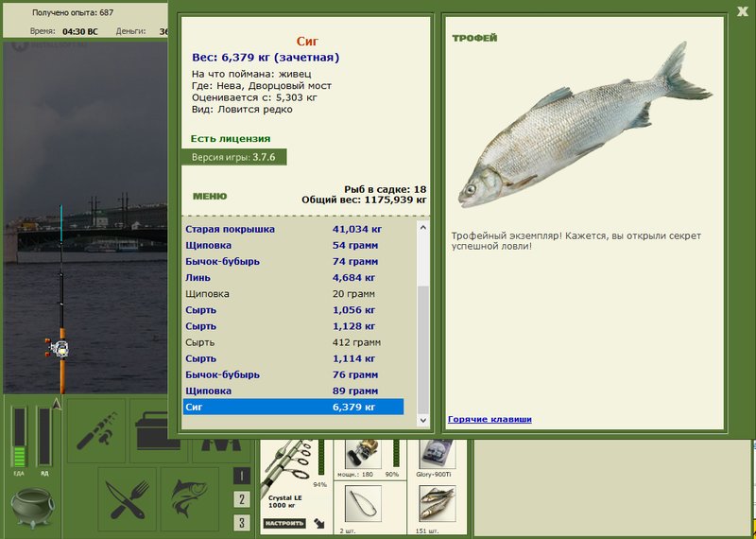Select the Сырть 1,128 кг row
Screen dimensions: 756x539
[x=294, y=326]
